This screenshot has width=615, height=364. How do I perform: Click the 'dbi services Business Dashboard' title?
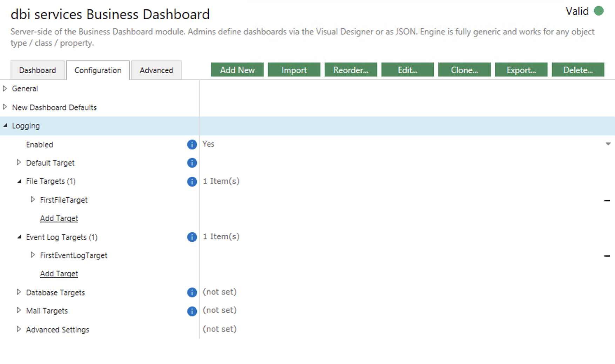(x=110, y=14)
